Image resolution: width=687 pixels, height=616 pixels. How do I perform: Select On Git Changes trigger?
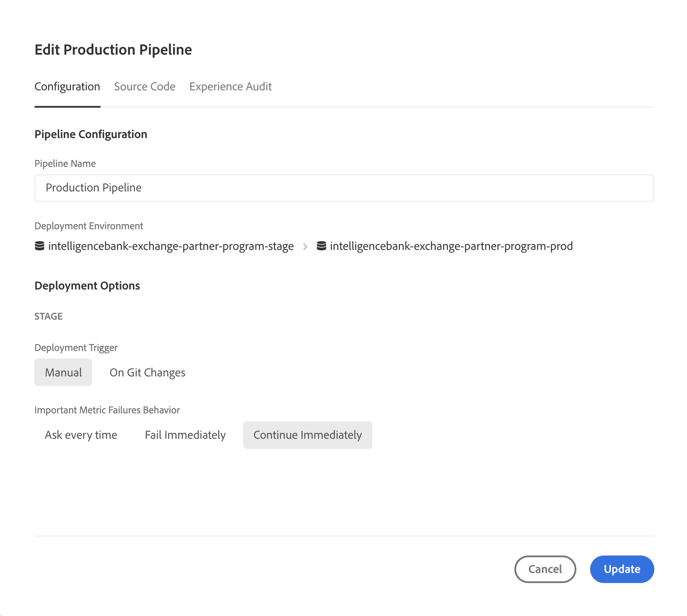click(147, 373)
